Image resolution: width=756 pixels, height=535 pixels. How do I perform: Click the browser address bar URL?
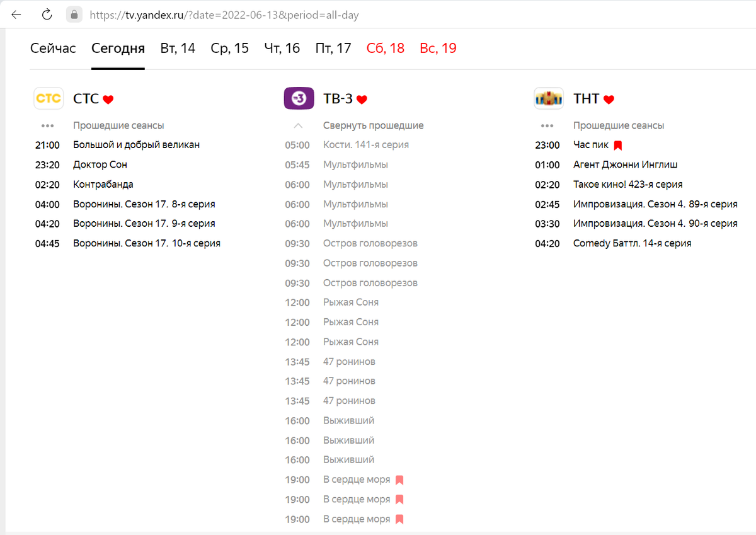pyautogui.click(x=224, y=14)
